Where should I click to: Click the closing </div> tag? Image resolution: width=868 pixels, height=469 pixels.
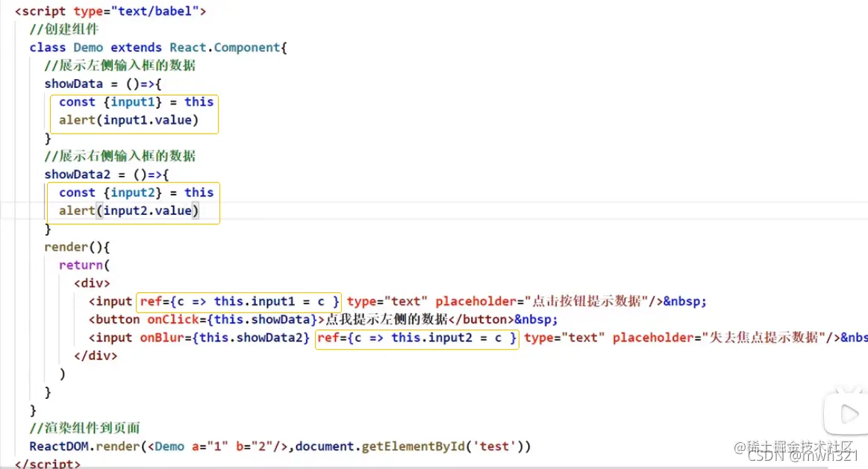point(96,356)
